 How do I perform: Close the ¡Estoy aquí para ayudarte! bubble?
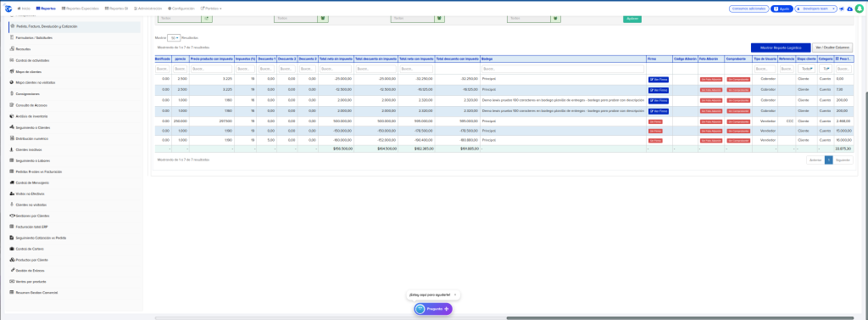coord(455,295)
